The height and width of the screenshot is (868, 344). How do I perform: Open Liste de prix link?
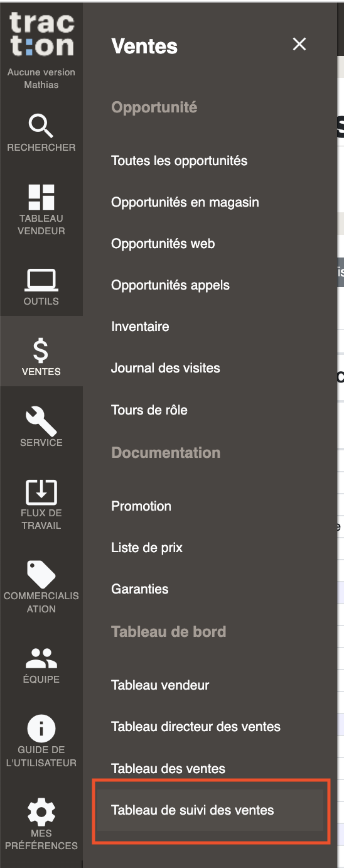147,548
